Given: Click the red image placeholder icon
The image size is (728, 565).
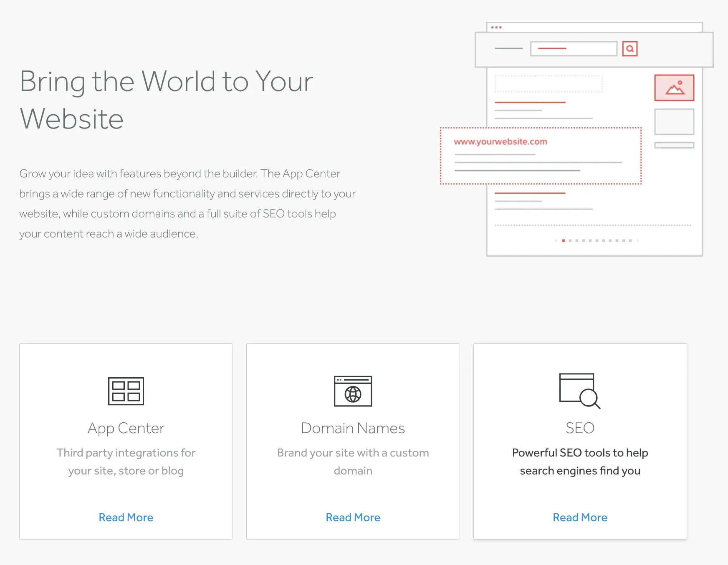Looking at the screenshot, I should pyautogui.click(x=674, y=88).
